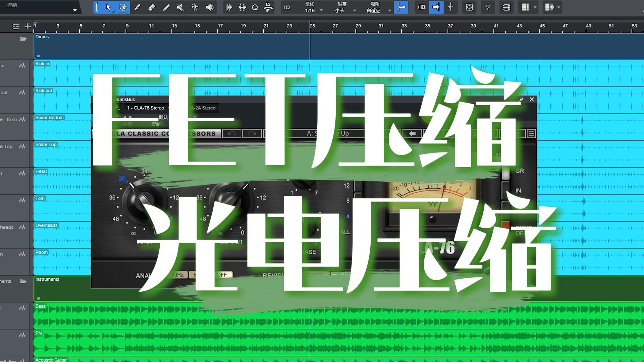Select ratio ALL on CLA-76
This screenshot has height=362, width=644.
pyautogui.click(x=345, y=232)
